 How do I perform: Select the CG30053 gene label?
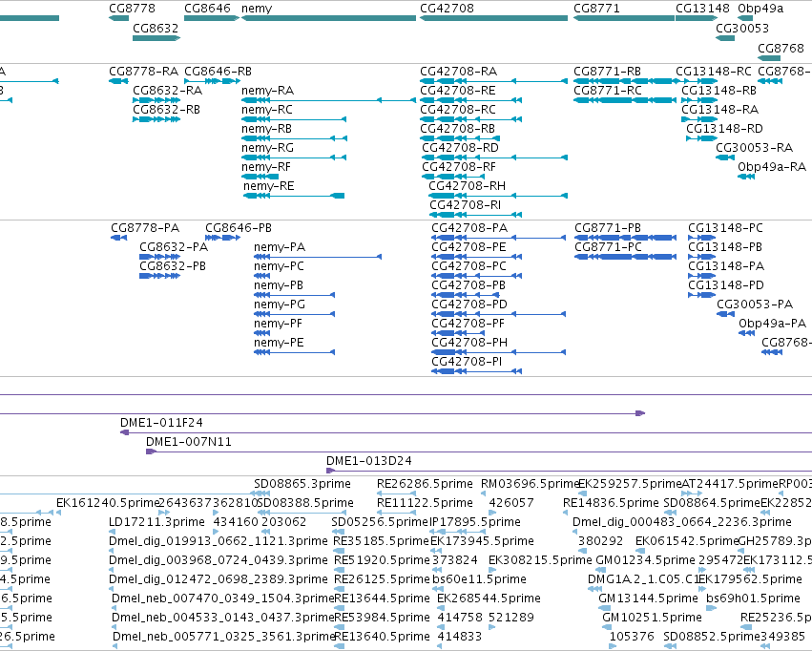[742, 28]
